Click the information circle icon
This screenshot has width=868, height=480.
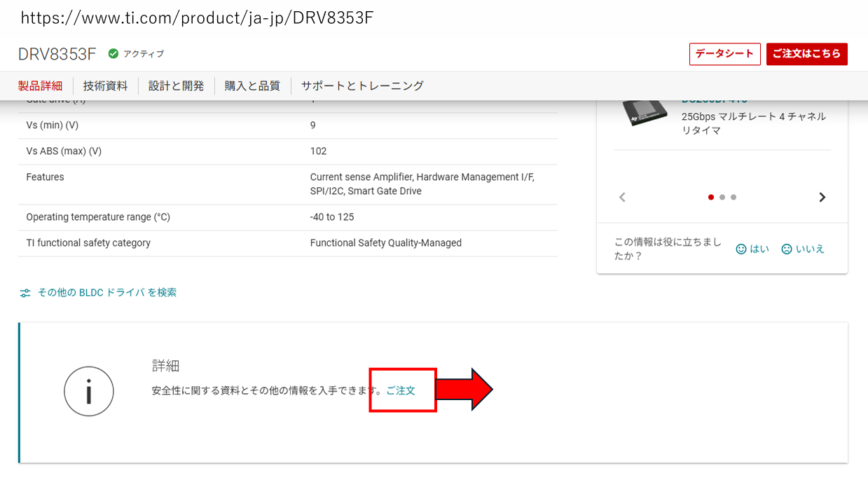pos(89,392)
